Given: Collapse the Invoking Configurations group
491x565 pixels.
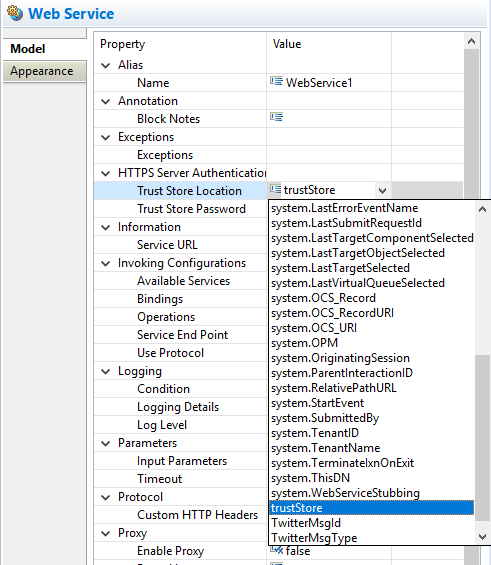Looking at the screenshot, I should click(106, 263).
